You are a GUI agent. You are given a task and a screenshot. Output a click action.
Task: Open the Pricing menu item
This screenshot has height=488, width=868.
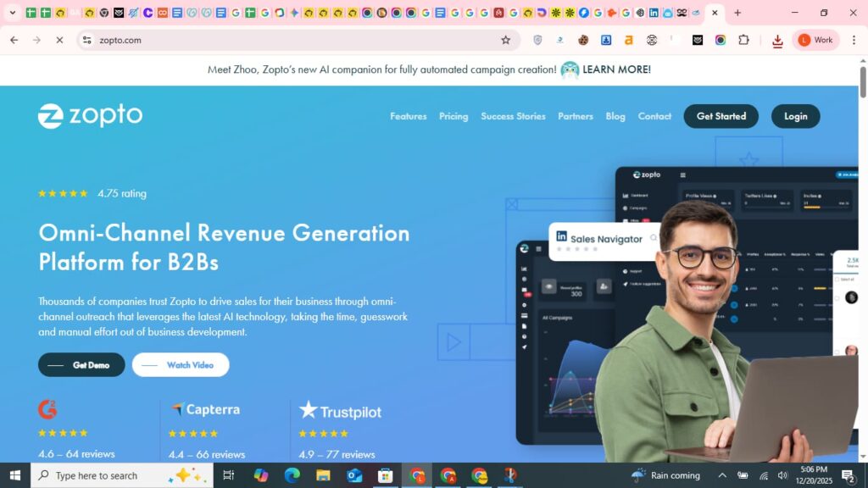453,116
